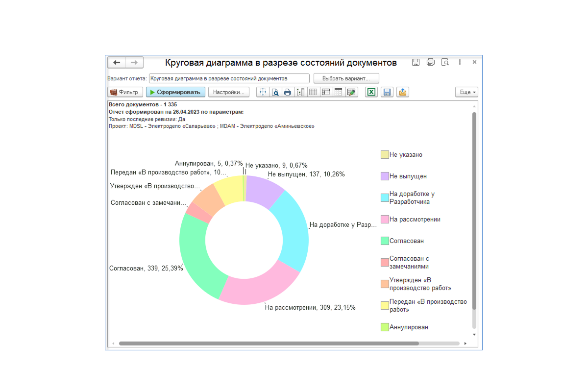Screen dimensions: 588x392
Task: Open the preview icon in the title bar
Action: [x=445, y=62]
